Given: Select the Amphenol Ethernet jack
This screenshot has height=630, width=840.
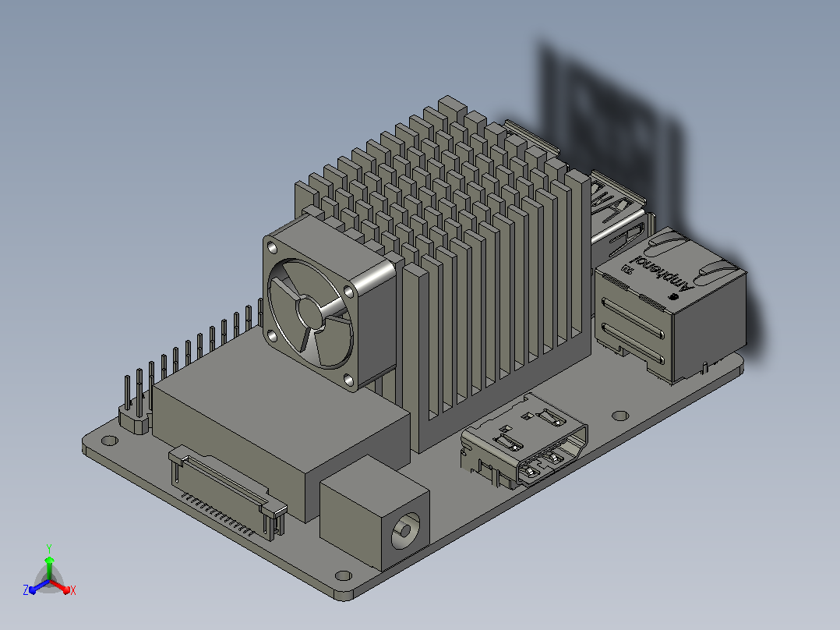Looking at the screenshot, I should (x=671, y=306).
